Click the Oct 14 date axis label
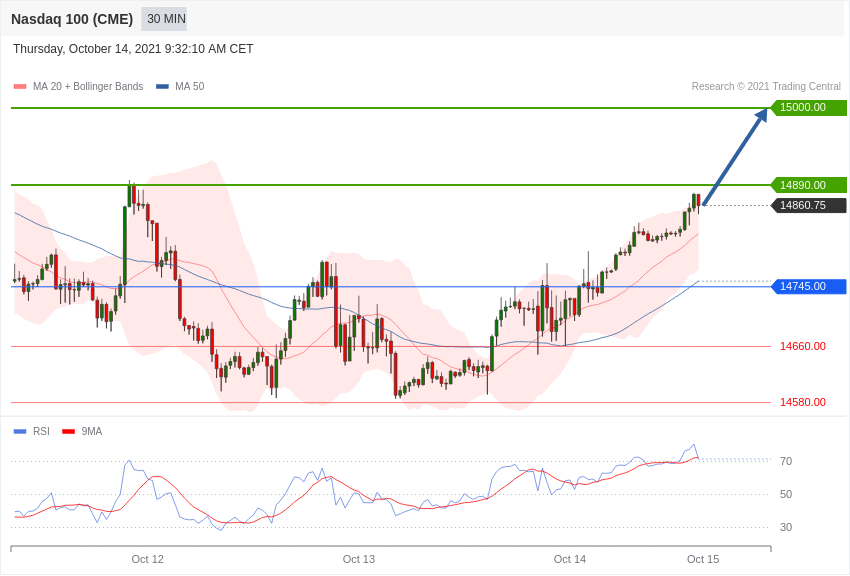Screen dimensions: 850x576 pos(570,559)
